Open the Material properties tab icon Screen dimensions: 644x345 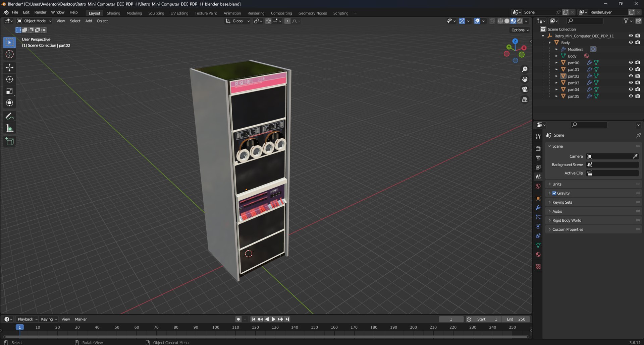tap(538, 255)
